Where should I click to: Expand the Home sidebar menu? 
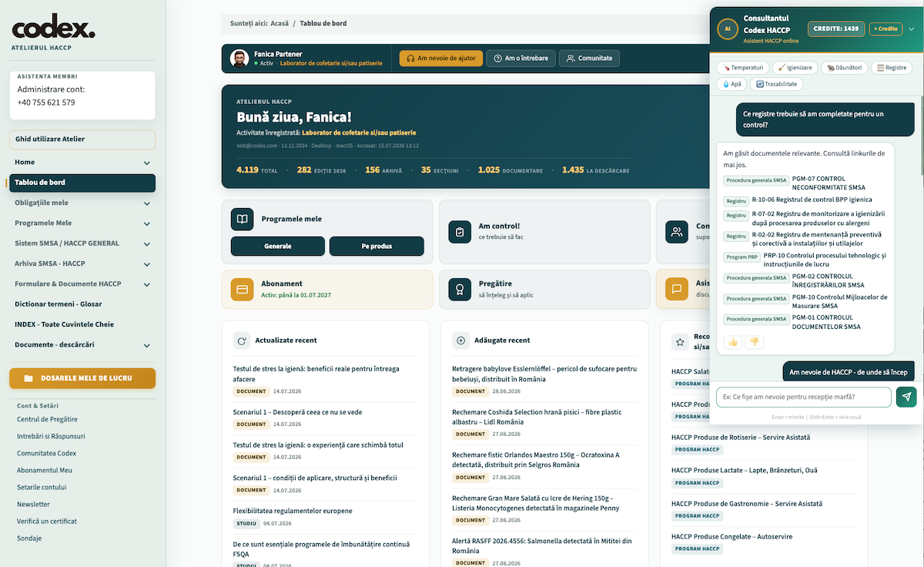(146, 163)
